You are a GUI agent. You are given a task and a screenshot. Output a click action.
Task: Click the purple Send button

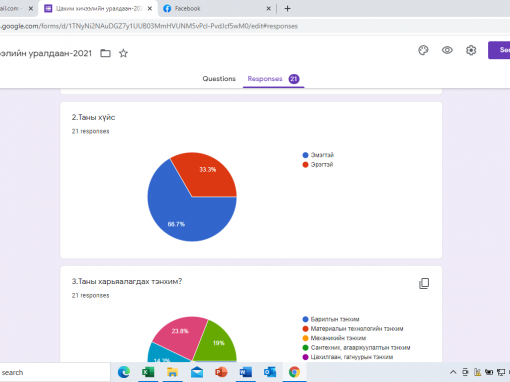point(499,50)
